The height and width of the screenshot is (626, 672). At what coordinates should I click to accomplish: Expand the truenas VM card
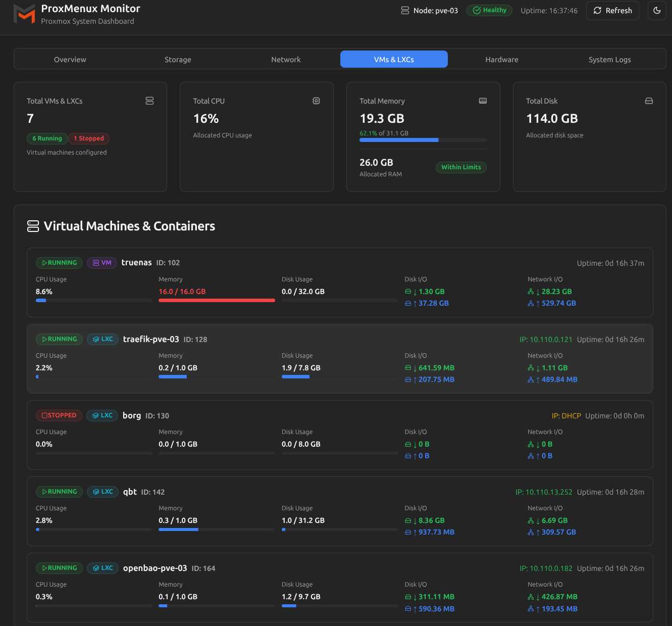(339, 263)
